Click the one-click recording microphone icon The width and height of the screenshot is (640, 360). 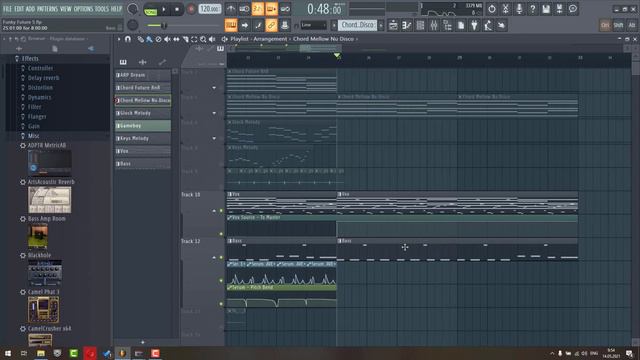519,9
